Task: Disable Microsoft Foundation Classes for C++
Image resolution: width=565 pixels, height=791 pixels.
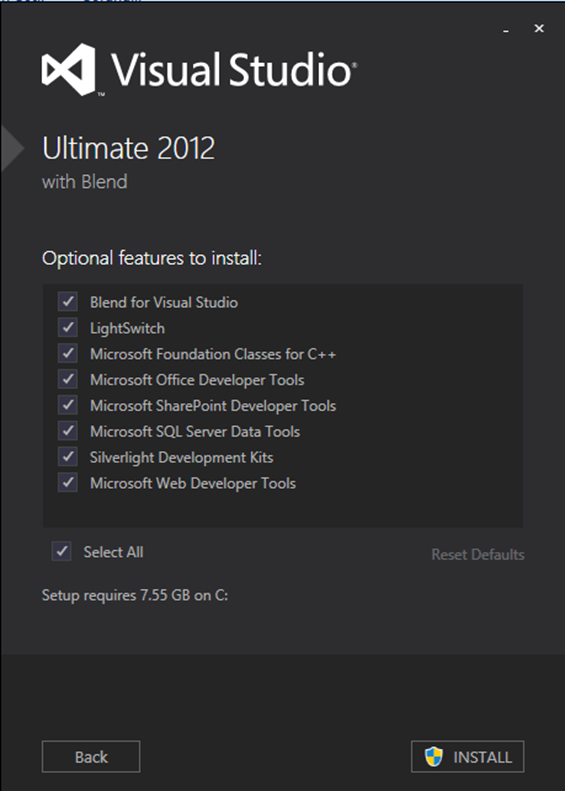Action: pos(68,354)
